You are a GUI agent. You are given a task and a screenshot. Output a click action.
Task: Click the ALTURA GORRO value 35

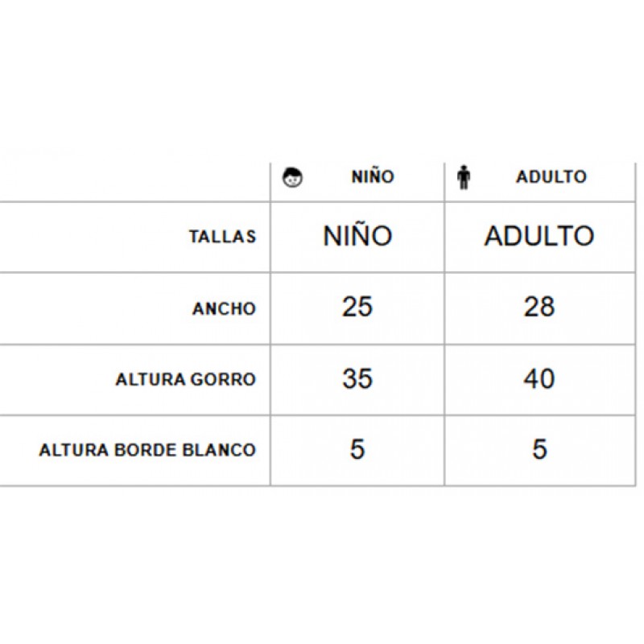(x=357, y=378)
